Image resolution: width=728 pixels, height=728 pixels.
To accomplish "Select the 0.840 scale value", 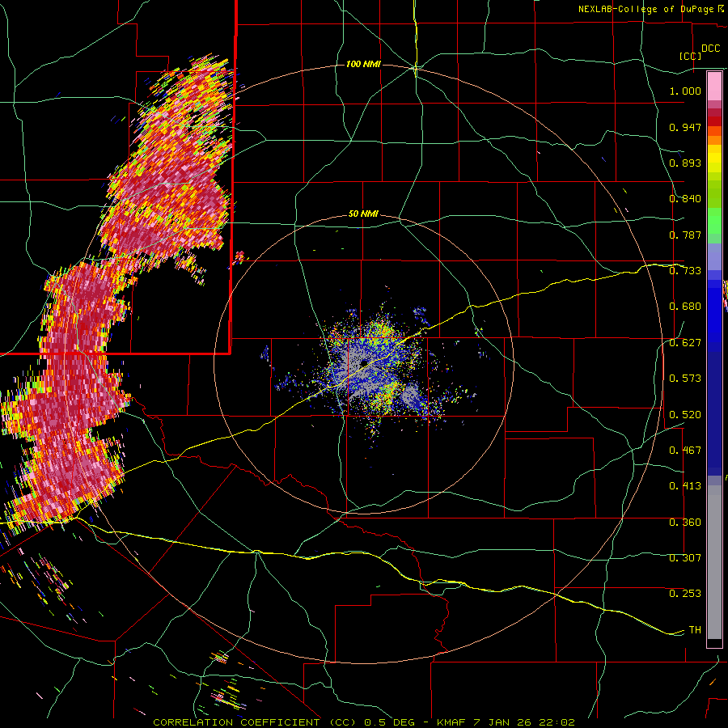I will tap(685, 199).
